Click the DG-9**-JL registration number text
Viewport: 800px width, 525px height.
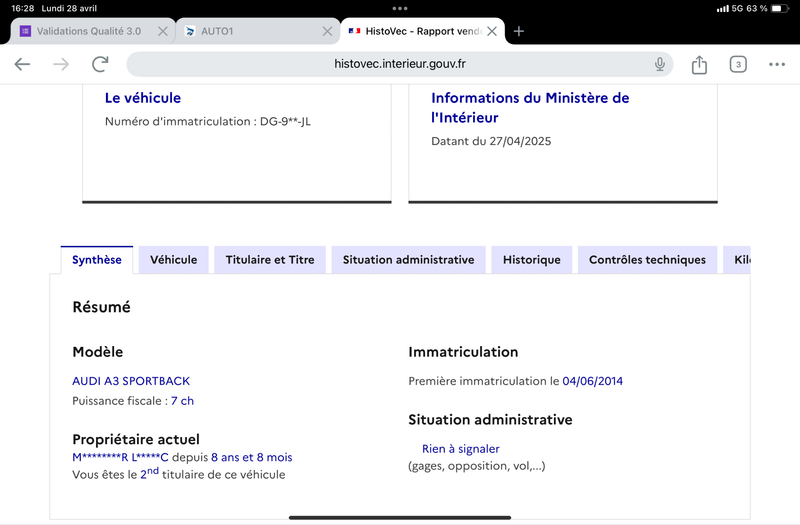(285, 121)
